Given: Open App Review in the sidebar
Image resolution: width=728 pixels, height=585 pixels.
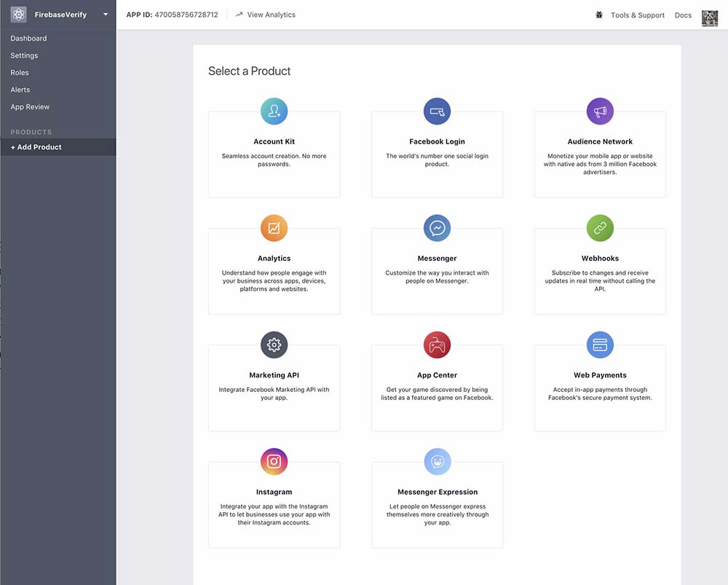Looking at the screenshot, I should (30, 107).
